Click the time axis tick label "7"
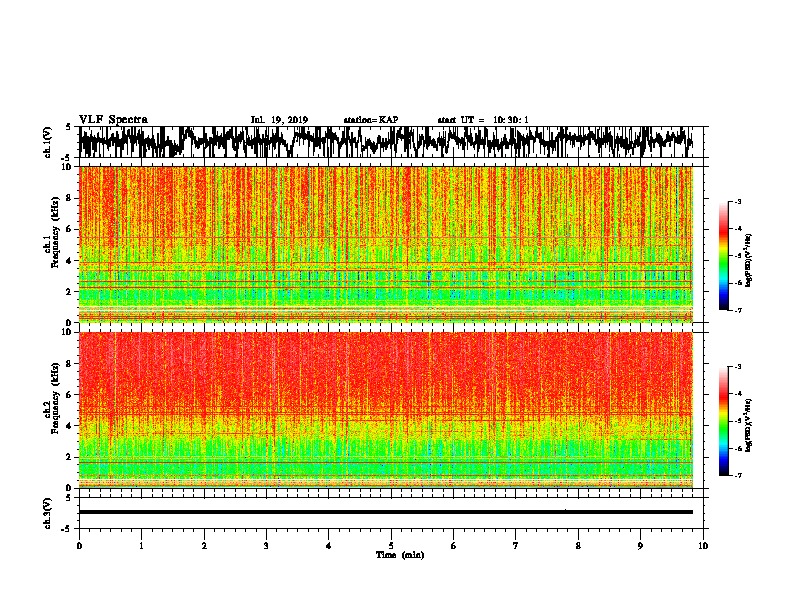Viewport: 792px width, 612px height. pyautogui.click(x=516, y=546)
